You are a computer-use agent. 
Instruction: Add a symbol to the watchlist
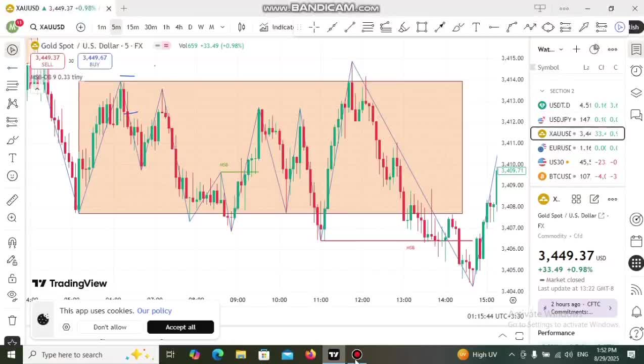pos(577,49)
